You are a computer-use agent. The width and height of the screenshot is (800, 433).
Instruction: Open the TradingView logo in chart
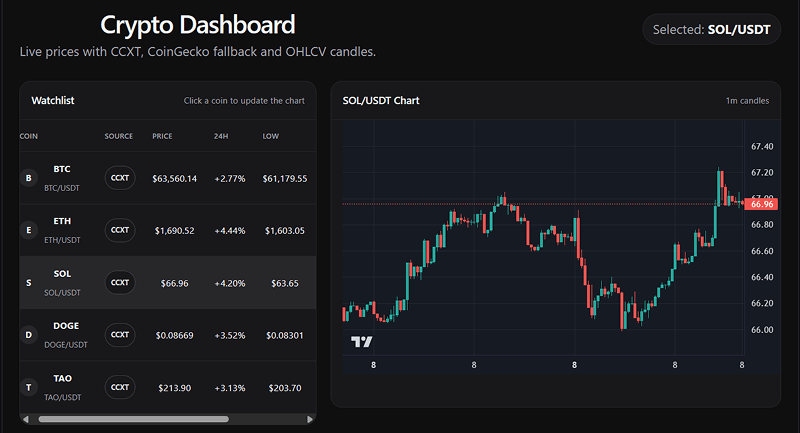coord(362,341)
